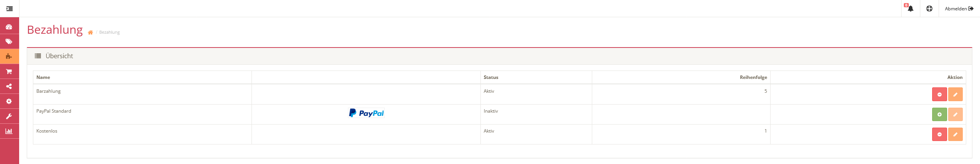The width and height of the screenshot is (980, 164).
Task: Uninstall the Barzahlung payment method
Action: (x=939, y=94)
